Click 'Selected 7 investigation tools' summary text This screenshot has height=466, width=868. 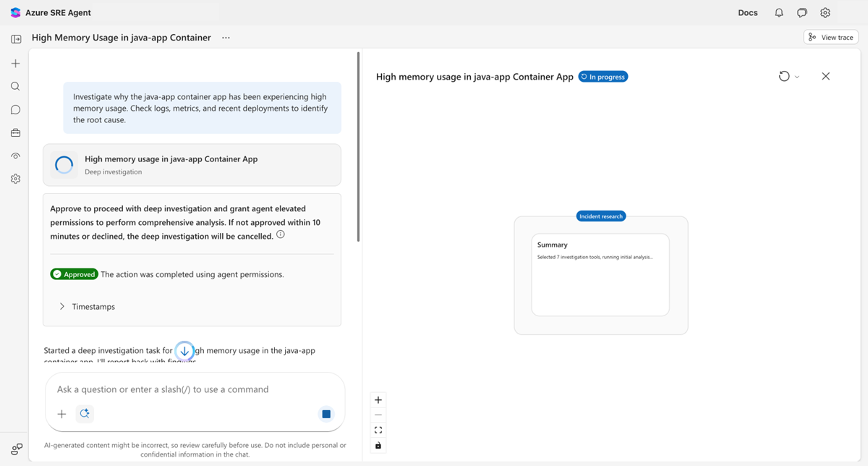click(595, 257)
